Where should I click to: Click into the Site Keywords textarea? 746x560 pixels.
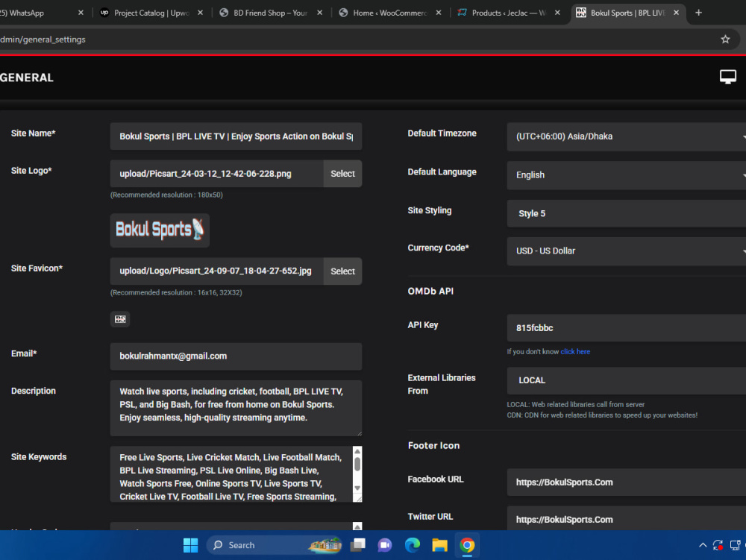[x=231, y=474]
